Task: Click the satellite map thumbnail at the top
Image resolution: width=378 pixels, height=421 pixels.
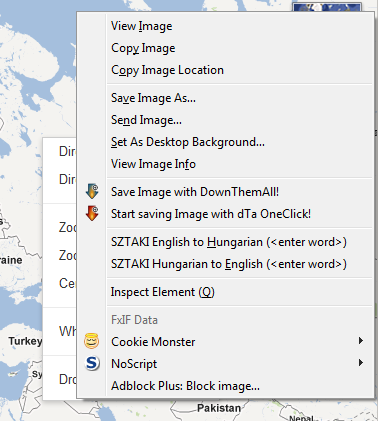Action: click(x=327, y=7)
